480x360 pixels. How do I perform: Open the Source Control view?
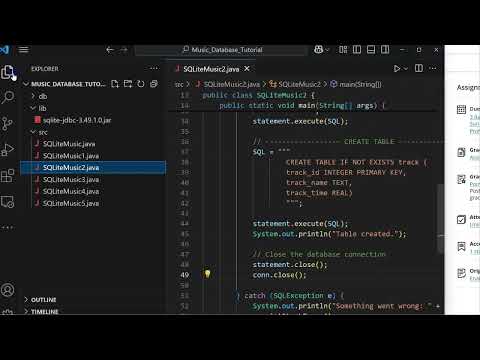click(x=7, y=123)
